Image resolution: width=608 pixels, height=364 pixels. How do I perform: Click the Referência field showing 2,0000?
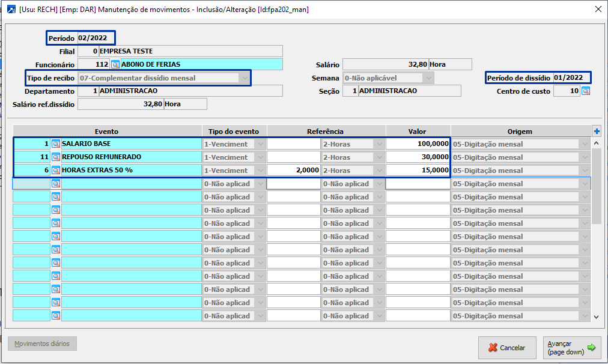pos(294,171)
